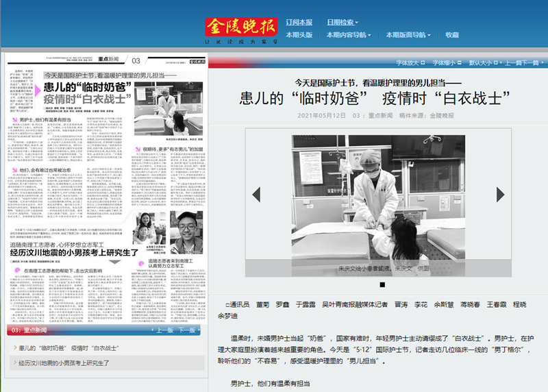This screenshot has height=392, width=548.
Task: Click subheading 男护士, 他们有温柔有担当 in article
Action: pos(270,384)
